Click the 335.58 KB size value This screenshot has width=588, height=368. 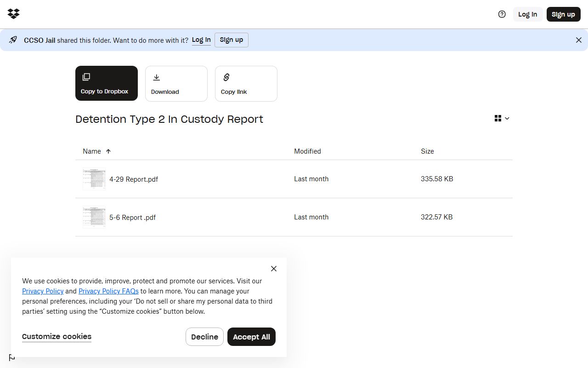437,179
